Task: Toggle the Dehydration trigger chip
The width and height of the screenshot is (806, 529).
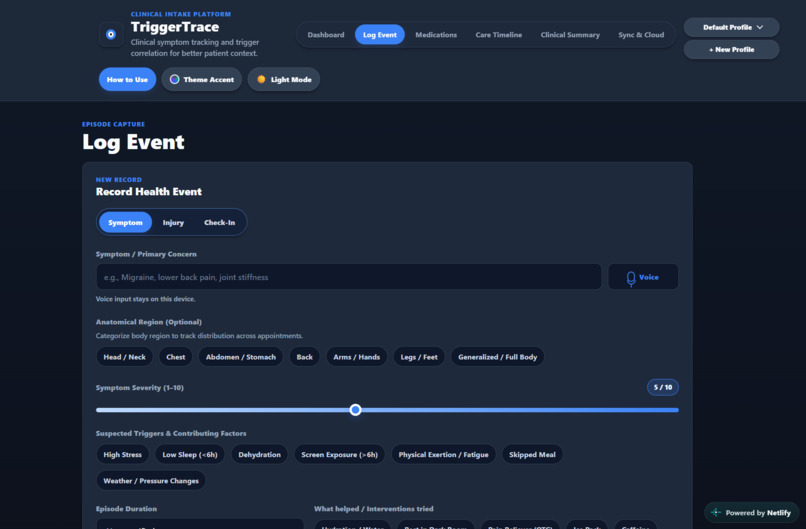Action: pyautogui.click(x=260, y=454)
